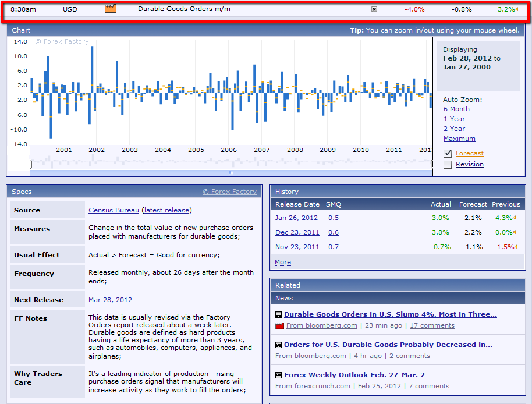Open 'Durable Goods Orders in U.S. Slump 4%' article

coord(391,314)
